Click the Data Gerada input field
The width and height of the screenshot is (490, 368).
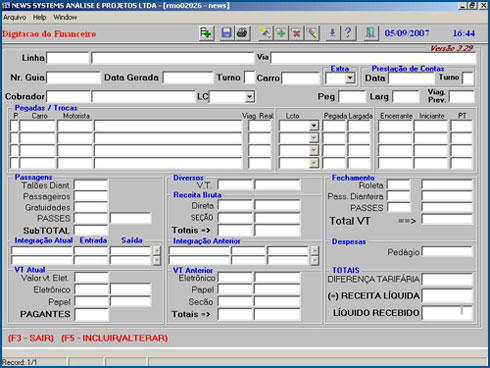(188, 78)
